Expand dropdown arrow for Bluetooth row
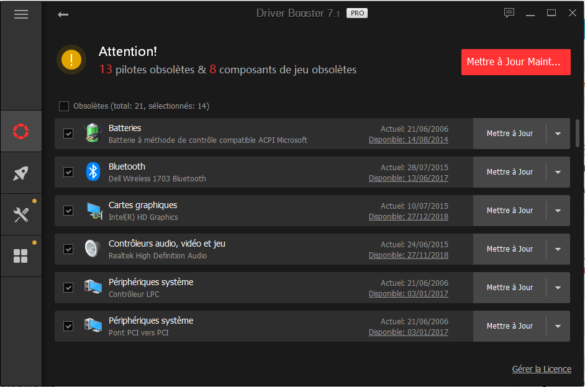The height and width of the screenshot is (387, 585). 558,172
